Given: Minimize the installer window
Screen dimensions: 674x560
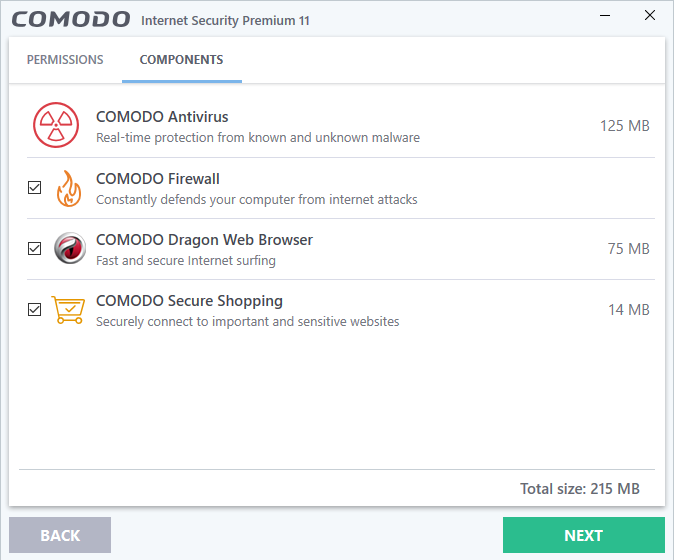Looking at the screenshot, I should [604, 16].
